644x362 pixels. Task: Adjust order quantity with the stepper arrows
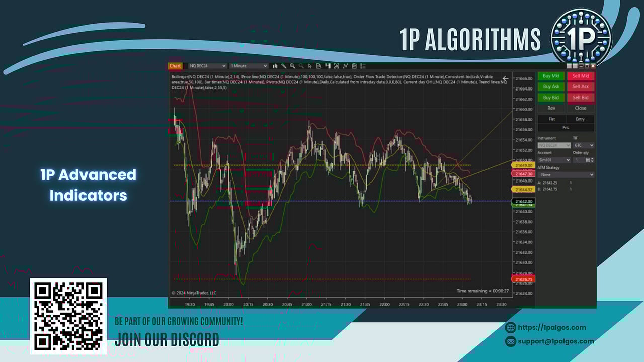pyautogui.click(x=592, y=160)
